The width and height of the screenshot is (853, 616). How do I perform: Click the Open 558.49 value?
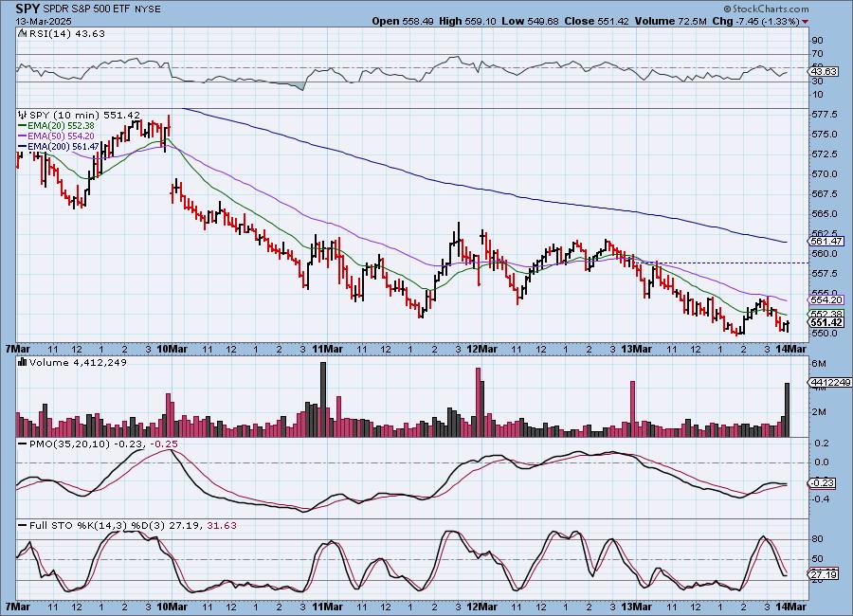tap(403, 21)
